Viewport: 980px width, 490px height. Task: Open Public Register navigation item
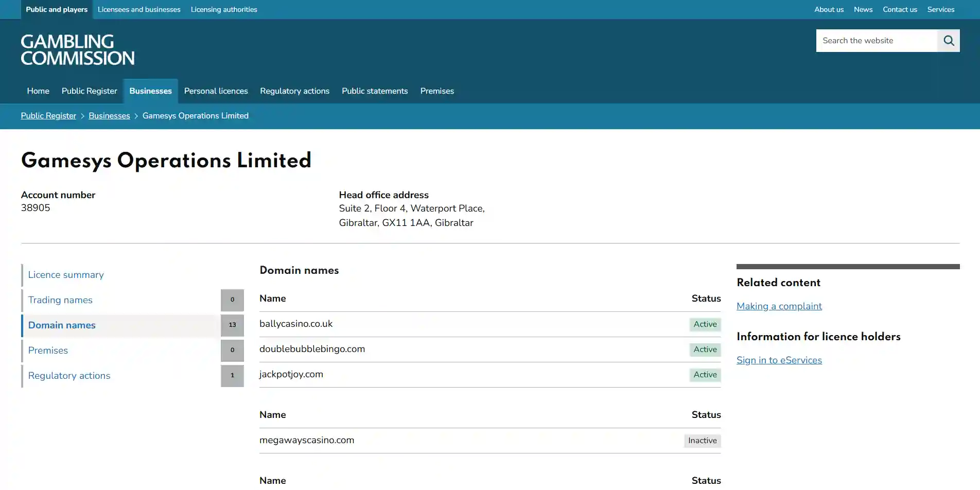(x=90, y=91)
